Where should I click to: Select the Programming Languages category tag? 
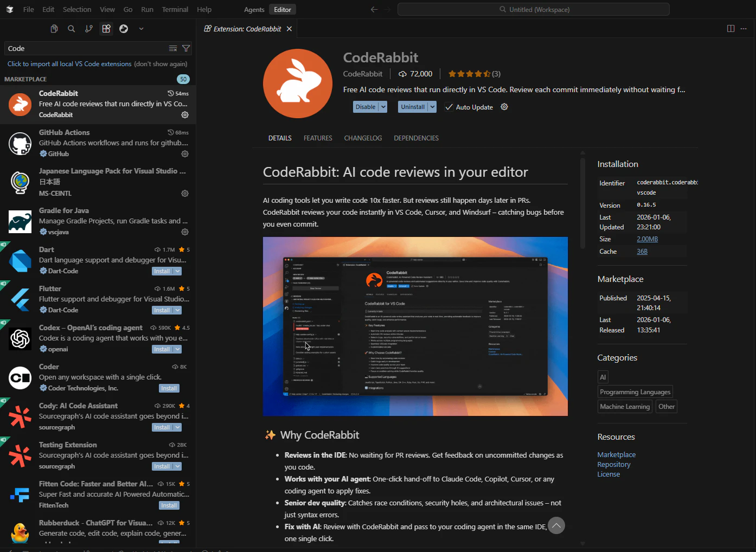635,392
